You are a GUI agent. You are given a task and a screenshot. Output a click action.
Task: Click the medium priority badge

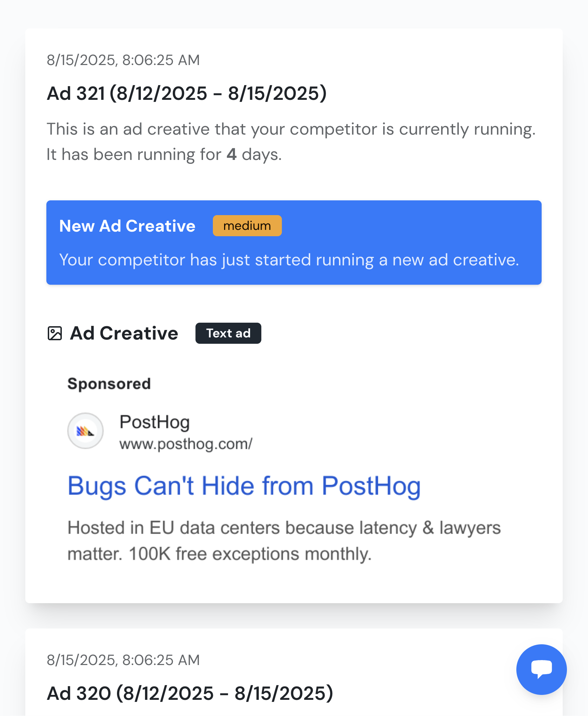point(247,226)
